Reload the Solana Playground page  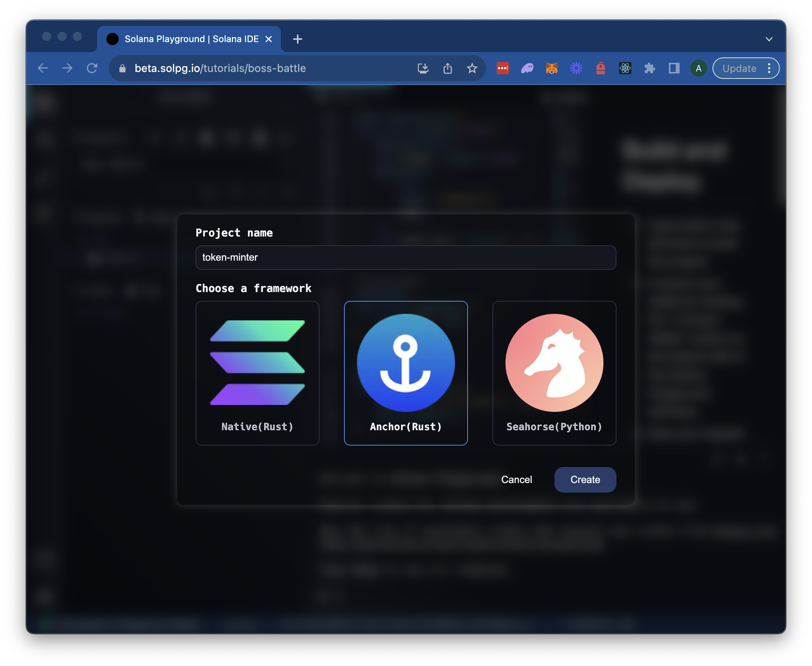(x=92, y=68)
